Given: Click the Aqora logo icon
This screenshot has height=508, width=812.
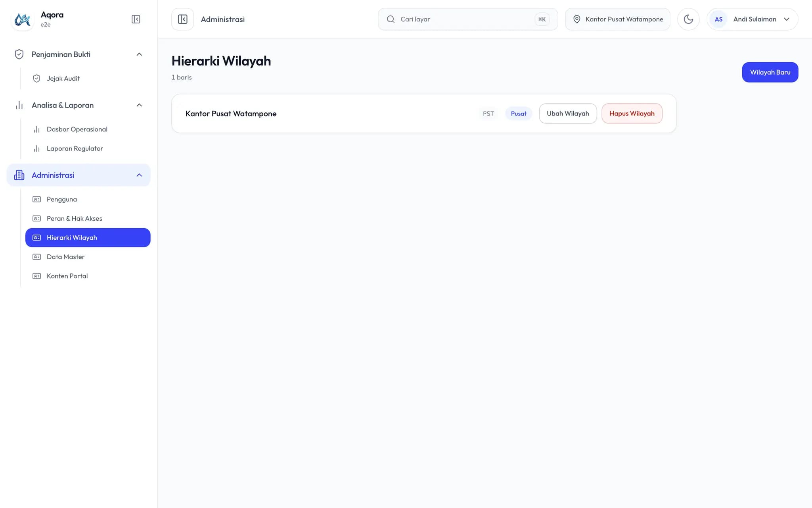Looking at the screenshot, I should point(23,19).
